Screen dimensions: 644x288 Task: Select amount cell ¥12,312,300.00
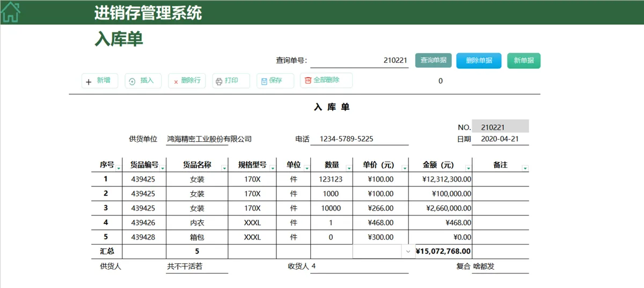440,179
